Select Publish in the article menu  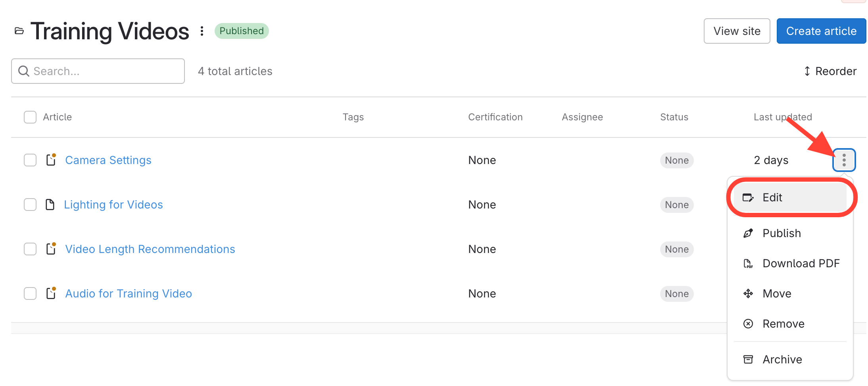781,233
